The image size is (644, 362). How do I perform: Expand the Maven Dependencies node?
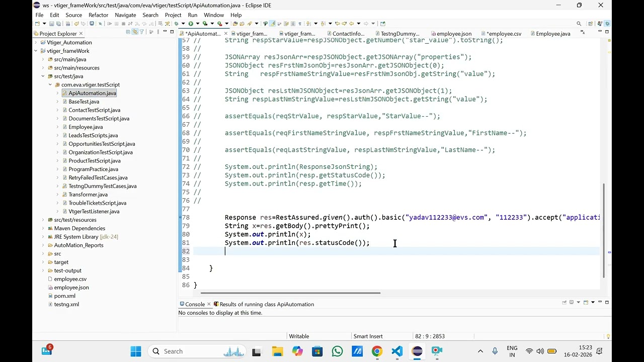(x=43, y=228)
